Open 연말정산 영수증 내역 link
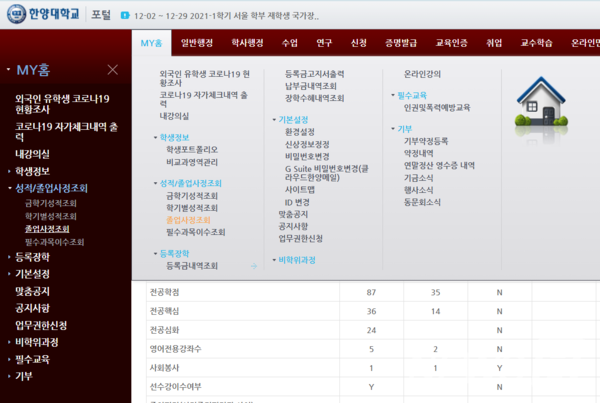Screen dimensions: 600x403 tap(439, 165)
